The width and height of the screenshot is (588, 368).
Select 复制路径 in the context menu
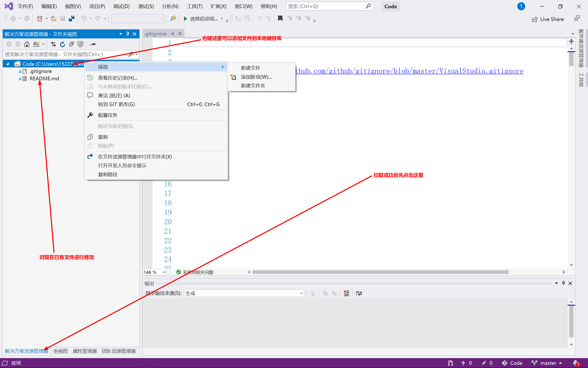point(156,174)
